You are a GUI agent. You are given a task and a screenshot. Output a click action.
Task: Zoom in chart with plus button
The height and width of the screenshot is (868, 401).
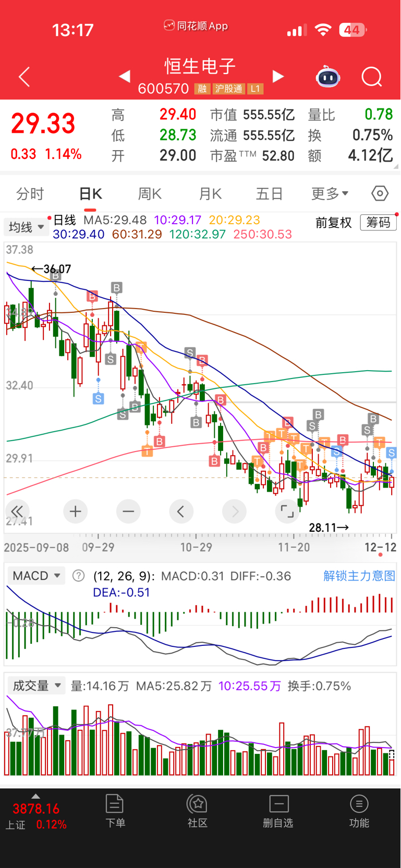point(76,511)
